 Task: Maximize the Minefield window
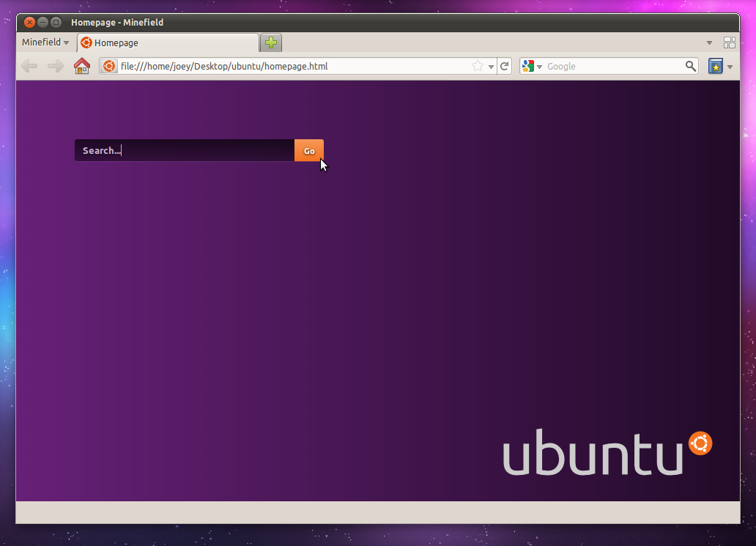click(56, 22)
